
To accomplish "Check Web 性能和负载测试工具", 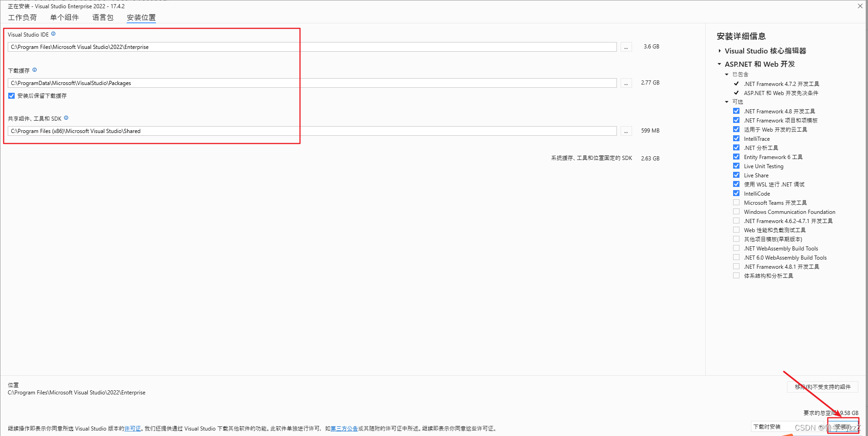I will tap(736, 230).
